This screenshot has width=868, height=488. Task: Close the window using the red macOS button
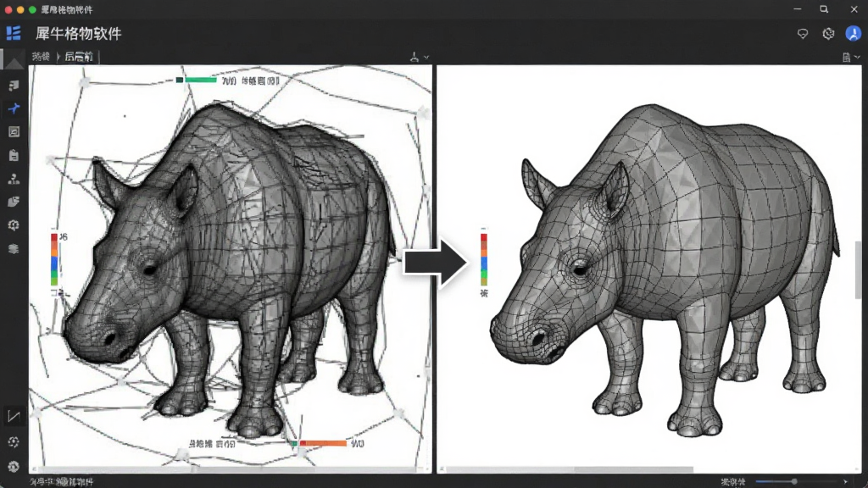tap(8, 10)
